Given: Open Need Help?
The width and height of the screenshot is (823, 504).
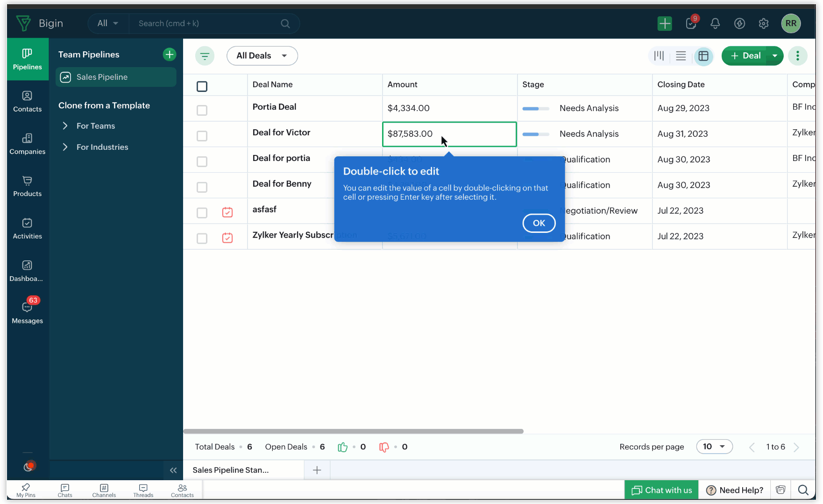Looking at the screenshot, I should (x=735, y=490).
